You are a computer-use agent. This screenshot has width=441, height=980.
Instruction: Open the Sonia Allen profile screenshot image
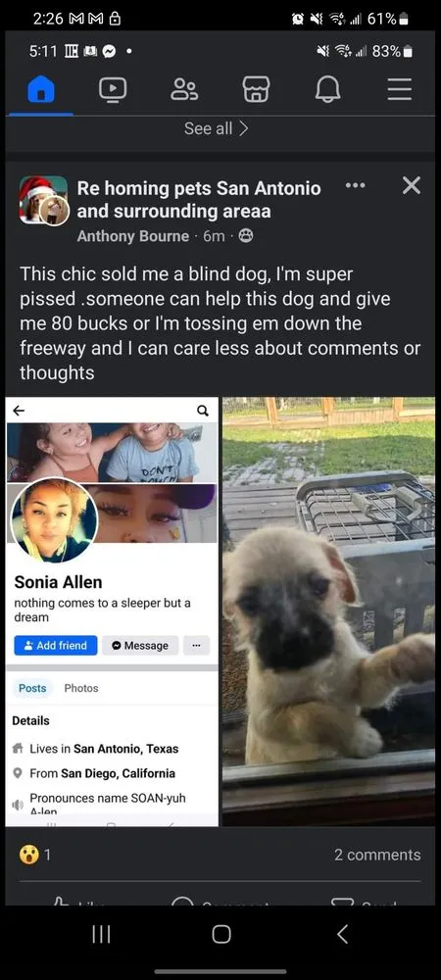(113, 612)
